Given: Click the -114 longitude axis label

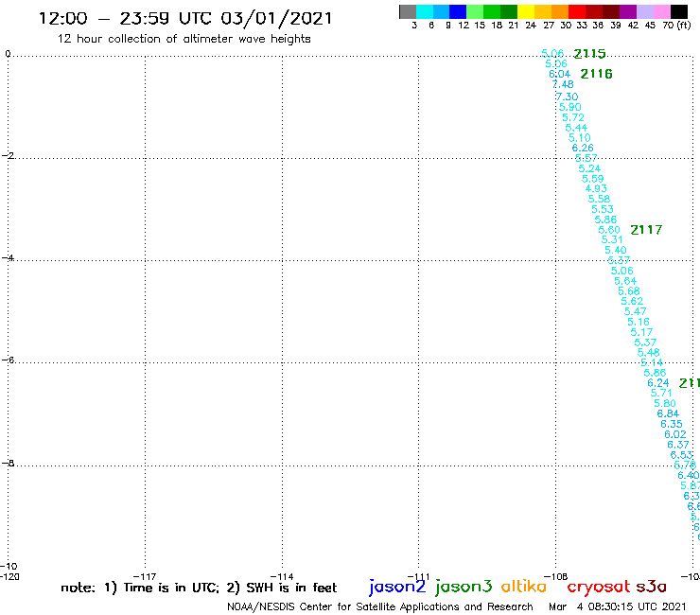Looking at the screenshot, I should 282,576.
